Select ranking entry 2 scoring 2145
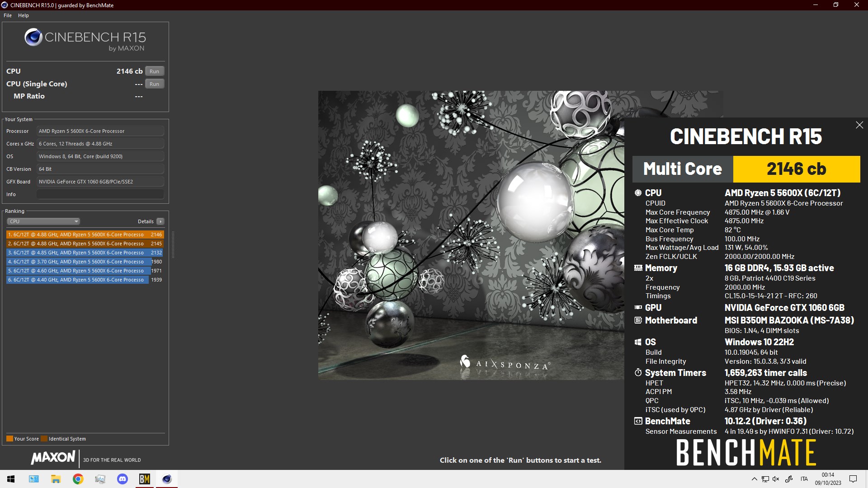This screenshot has width=868, height=488. point(85,244)
